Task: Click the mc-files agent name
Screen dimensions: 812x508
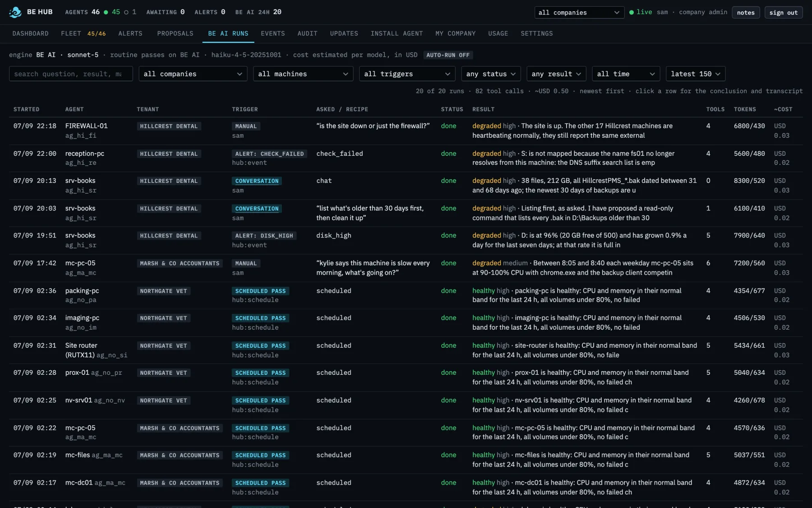Action: [78, 455]
